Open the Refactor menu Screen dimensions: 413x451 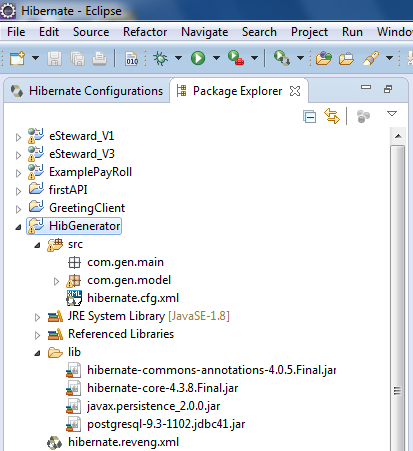[x=145, y=32]
